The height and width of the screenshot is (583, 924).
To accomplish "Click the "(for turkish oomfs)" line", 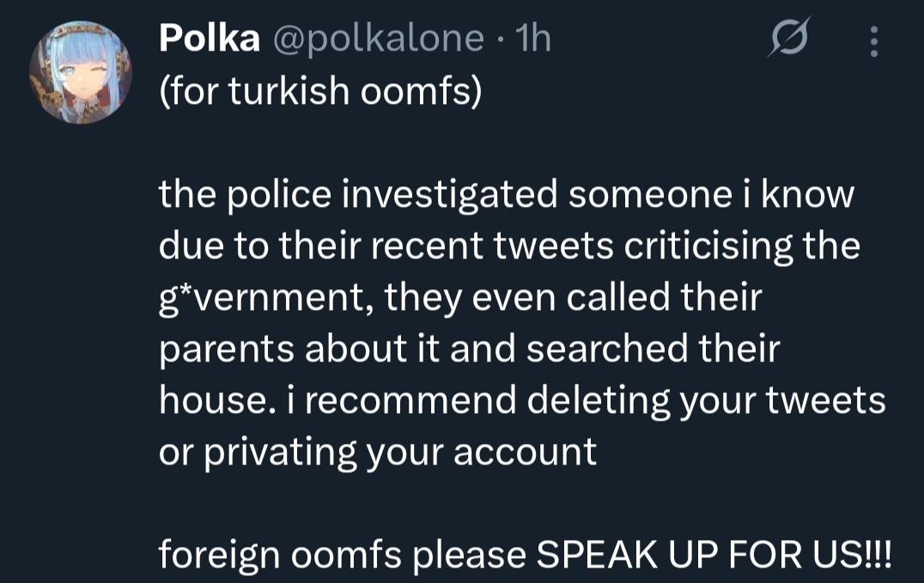I will coord(320,92).
